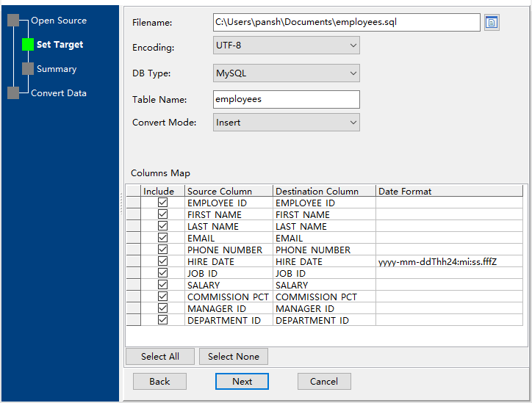Click the Select All button
This screenshot has height=403, width=532.
point(159,357)
